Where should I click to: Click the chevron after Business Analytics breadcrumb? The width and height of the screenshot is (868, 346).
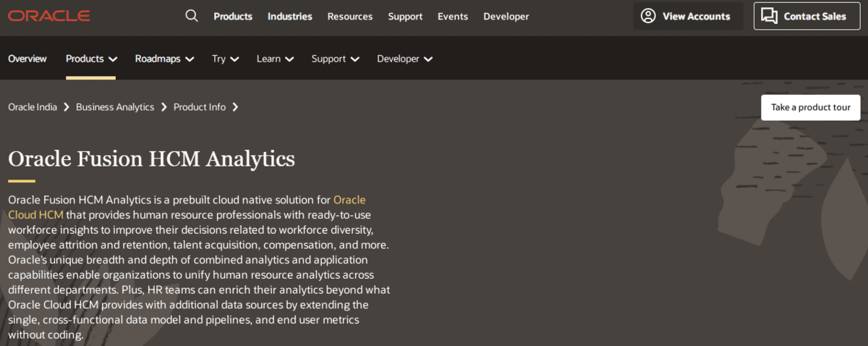point(164,107)
